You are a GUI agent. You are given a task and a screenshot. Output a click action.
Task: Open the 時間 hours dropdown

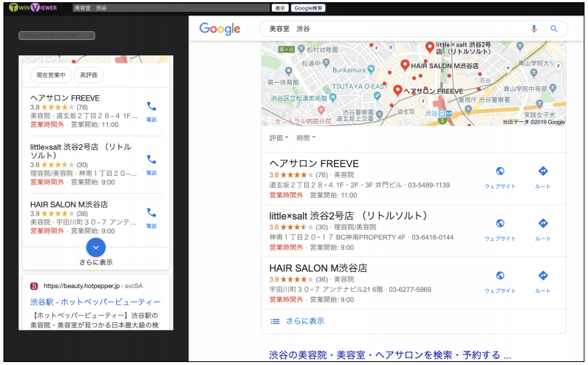[306, 138]
